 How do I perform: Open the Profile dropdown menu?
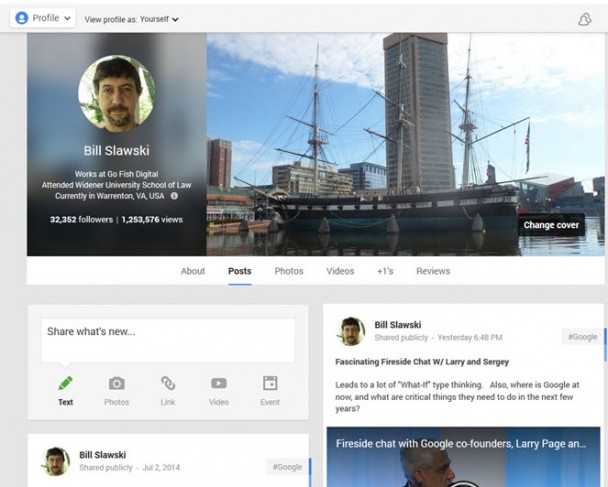pos(43,18)
